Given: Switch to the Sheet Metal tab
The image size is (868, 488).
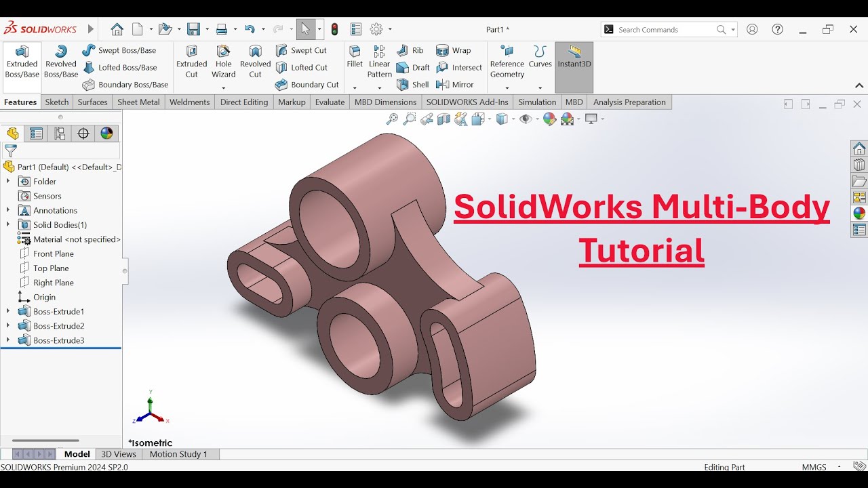Looking at the screenshot, I should pos(138,102).
